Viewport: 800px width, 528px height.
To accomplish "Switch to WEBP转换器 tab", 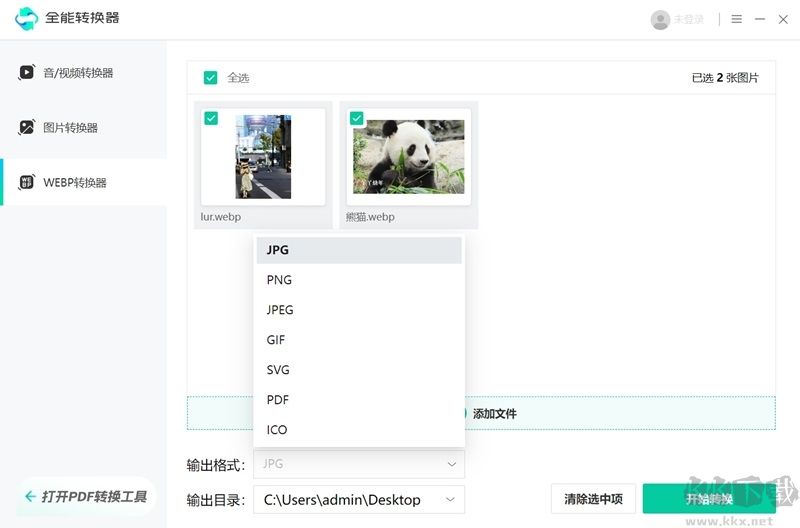I will click(x=83, y=182).
